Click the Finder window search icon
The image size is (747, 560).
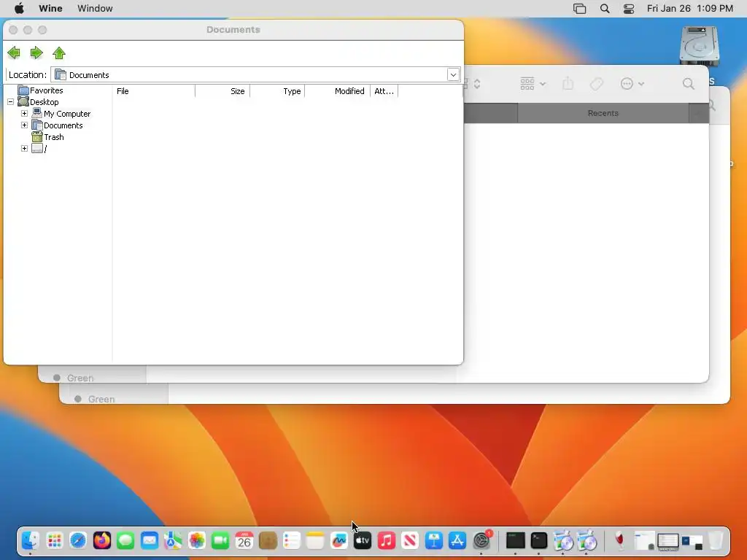689,84
